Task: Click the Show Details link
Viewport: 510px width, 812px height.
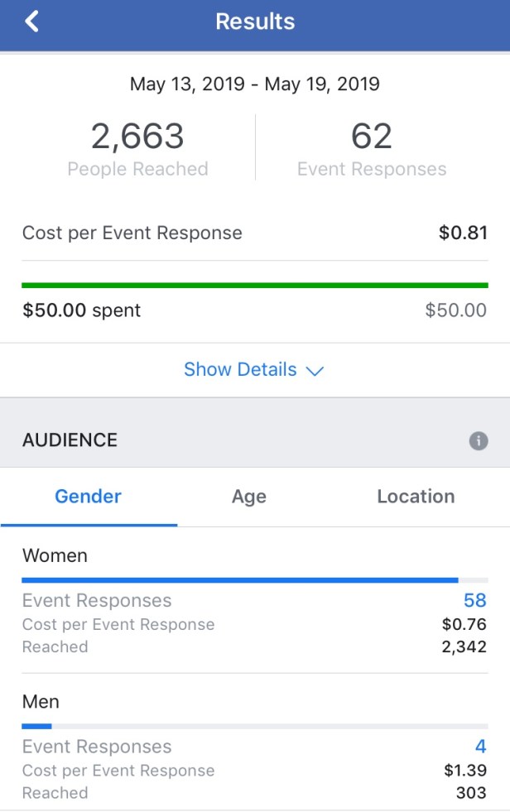Action: pyautogui.click(x=240, y=369)
